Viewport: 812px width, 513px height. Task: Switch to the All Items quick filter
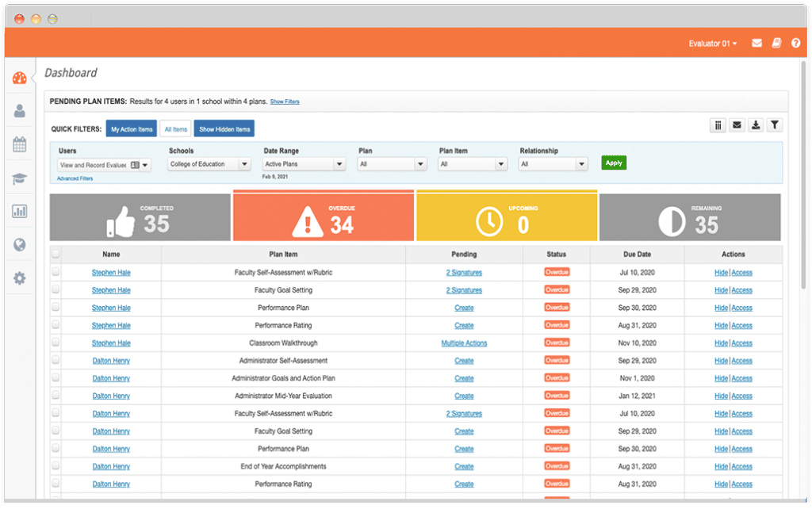pyautogui.click(x=174, y=128)
